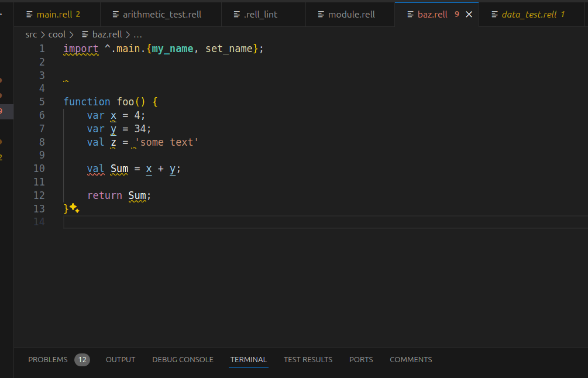The height and width of the screenshot is (378, 588).
Task: Click the src breadcrumb segment
Action: (31, 35)
